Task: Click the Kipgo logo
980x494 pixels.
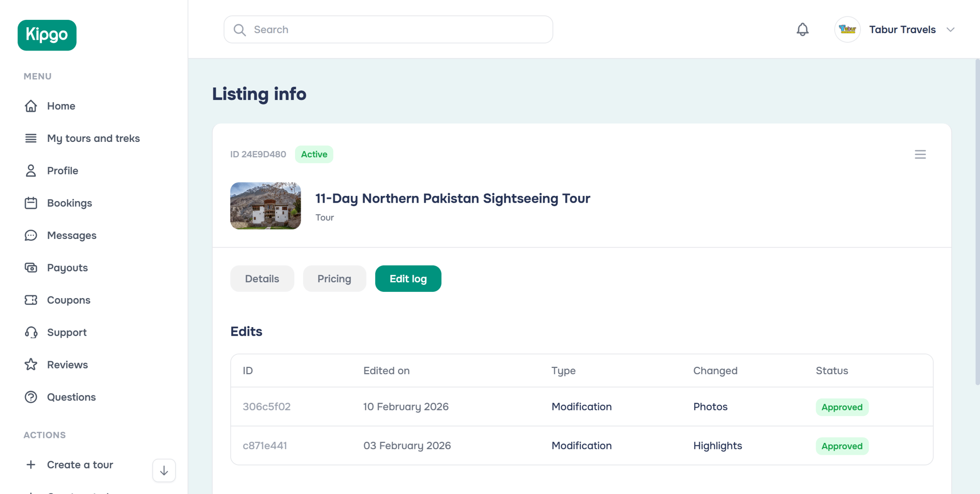Action: tap(47, 35)
